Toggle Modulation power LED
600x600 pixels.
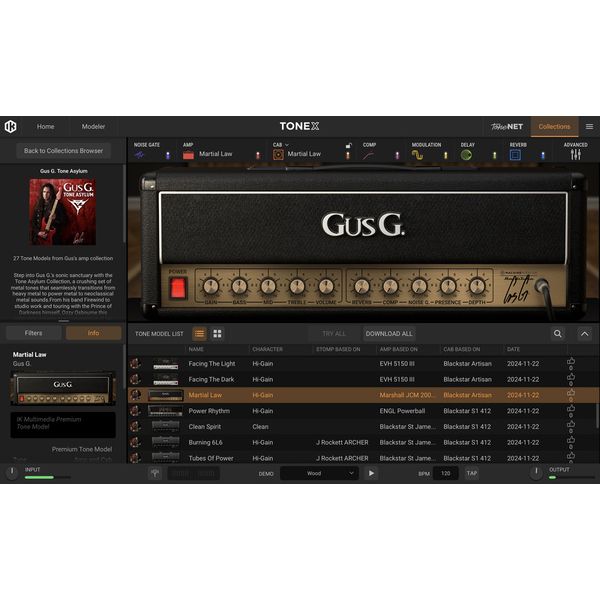point(445,155)
